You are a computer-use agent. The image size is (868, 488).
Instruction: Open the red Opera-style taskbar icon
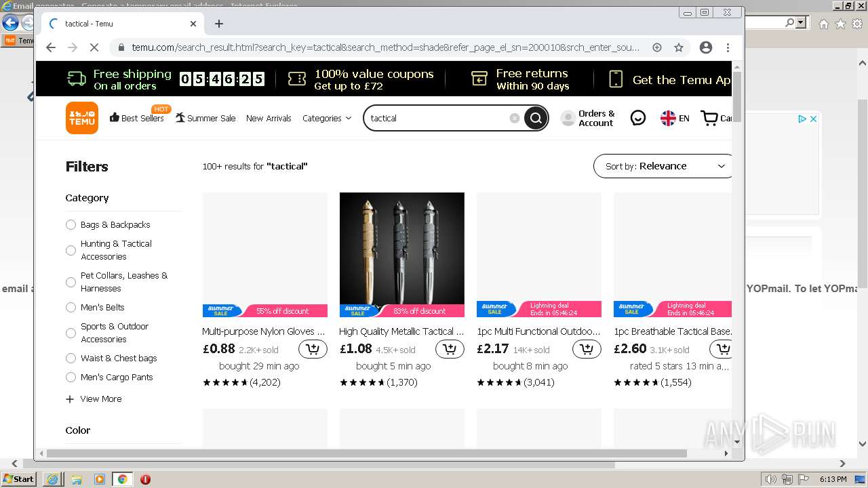(145, 479)
